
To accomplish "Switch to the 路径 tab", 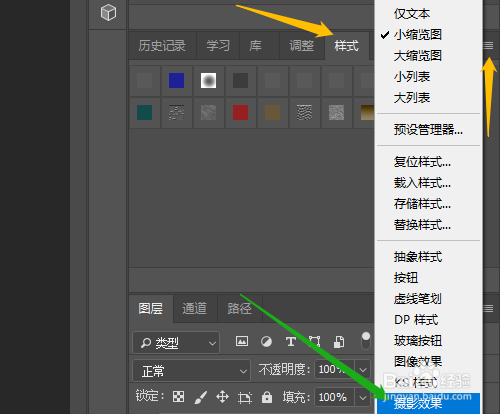I will 239,308.
